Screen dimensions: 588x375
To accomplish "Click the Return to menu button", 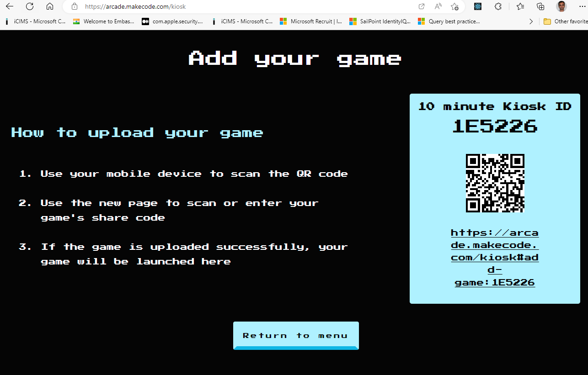I will pos(296,336).
